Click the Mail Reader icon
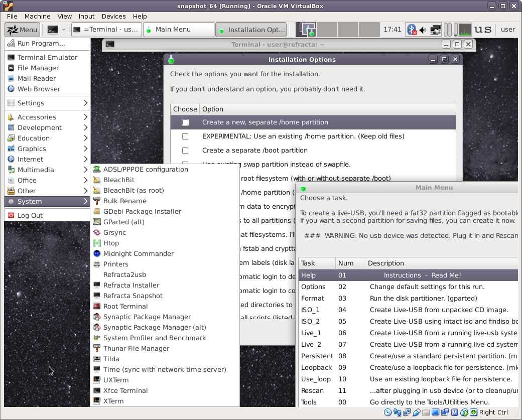522x420 pixels. tap(11, 78)
